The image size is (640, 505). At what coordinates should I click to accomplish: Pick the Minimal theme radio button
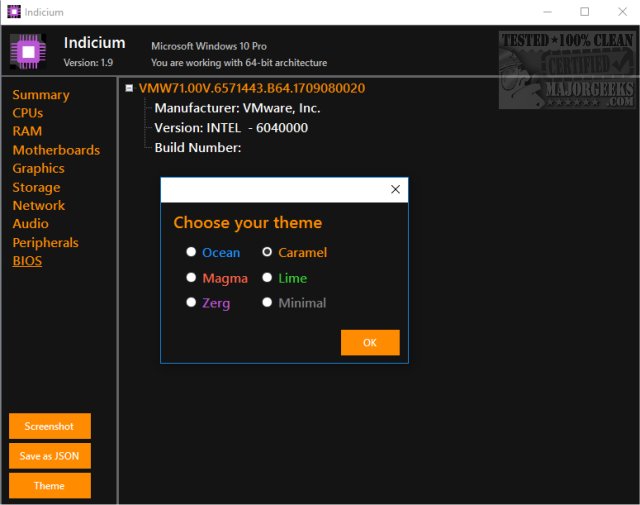point(267,302)
